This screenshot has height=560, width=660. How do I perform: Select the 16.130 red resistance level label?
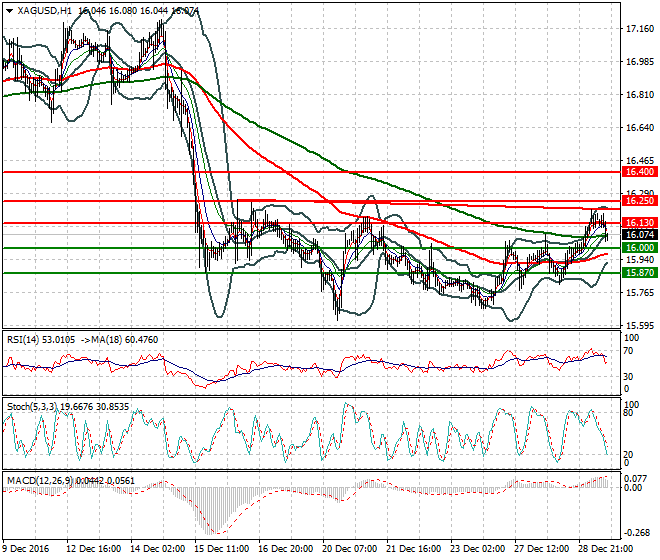[x=639, y=223]
